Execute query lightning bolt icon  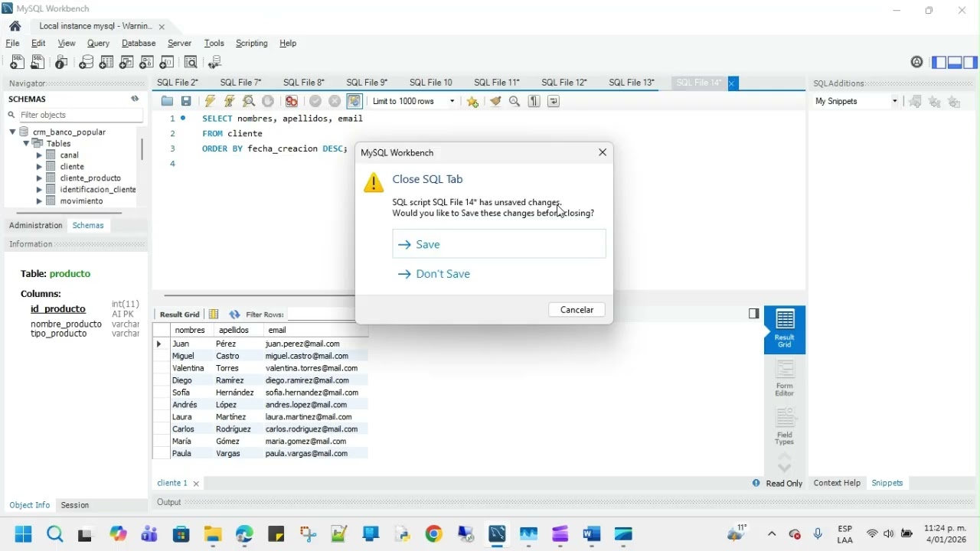click(210, 101)
